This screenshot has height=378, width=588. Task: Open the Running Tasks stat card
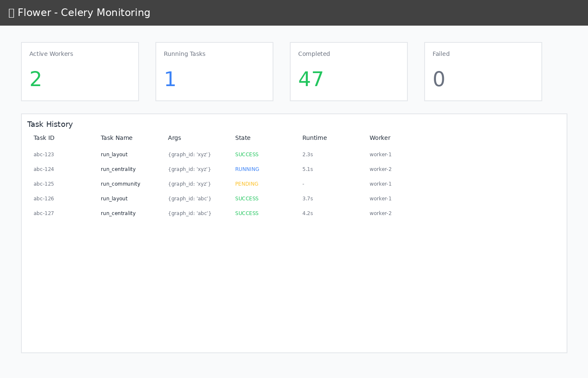click(x=214, y=71)
